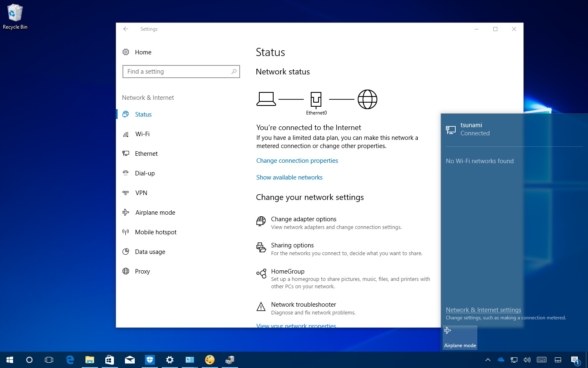Switch to the Status page
Viewport: 588px width, 368px height.
[143, 114]
